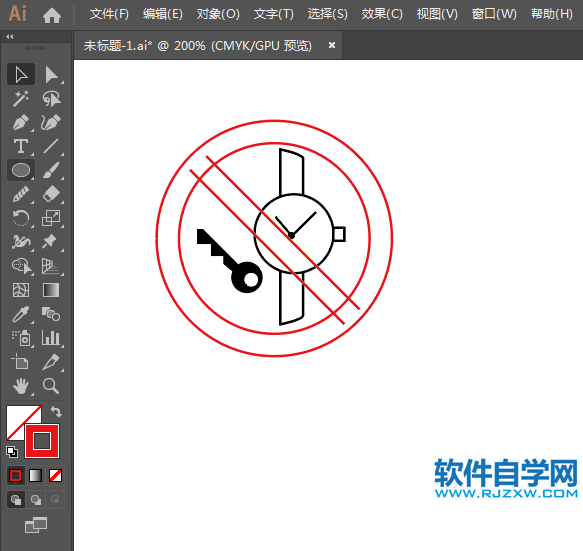Select the Slice tool

pyautogui.click(x=51, y=362)
